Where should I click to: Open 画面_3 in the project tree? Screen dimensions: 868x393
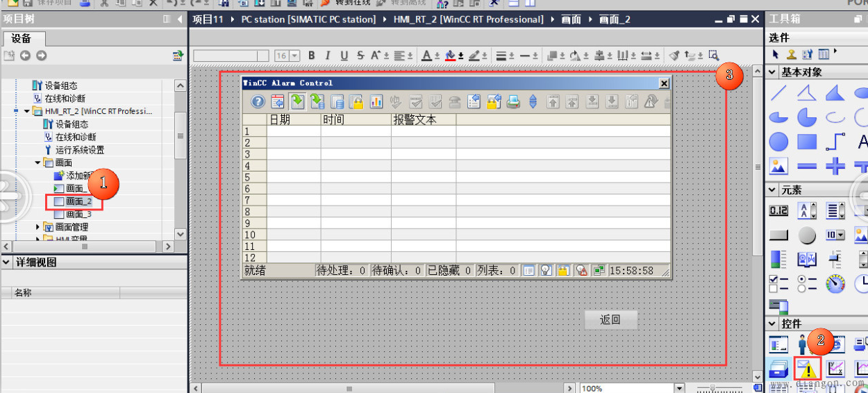click(x=78, y=214)
